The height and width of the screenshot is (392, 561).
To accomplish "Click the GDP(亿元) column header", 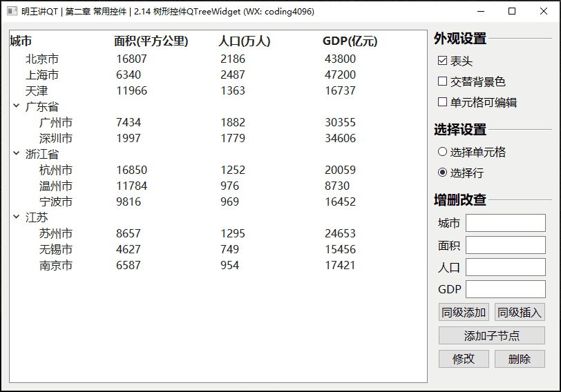I will pyautogui.click(x=350, y=41).
